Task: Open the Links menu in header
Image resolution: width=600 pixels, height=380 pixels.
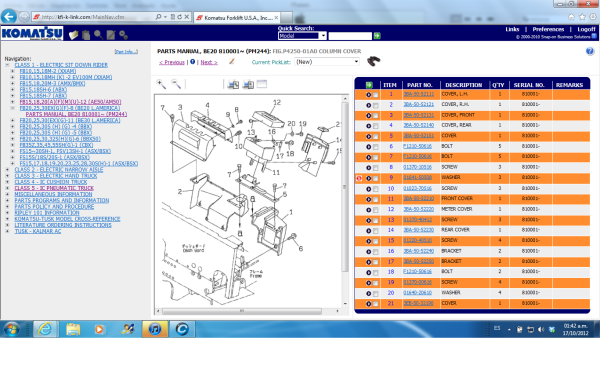Action: (x=512, y=29)
